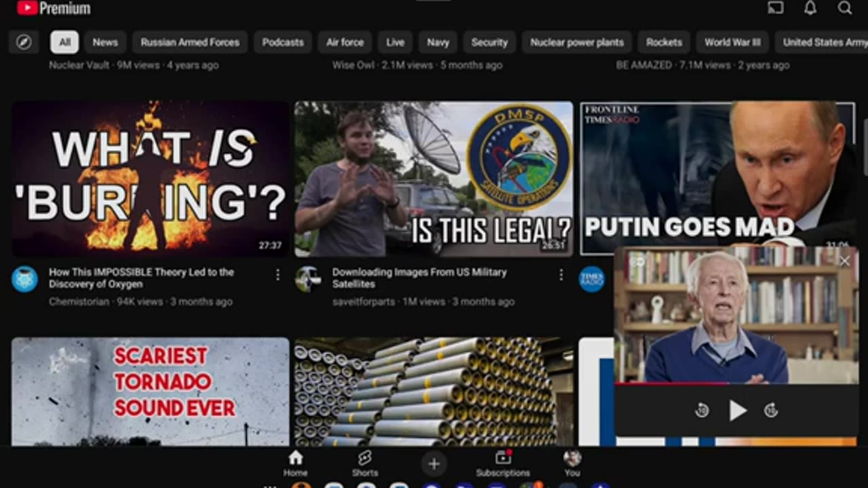The image size is (868, 488).
Task: Open more options for the military satellites video
Action: pyautogui.click(x=561, y=274)
